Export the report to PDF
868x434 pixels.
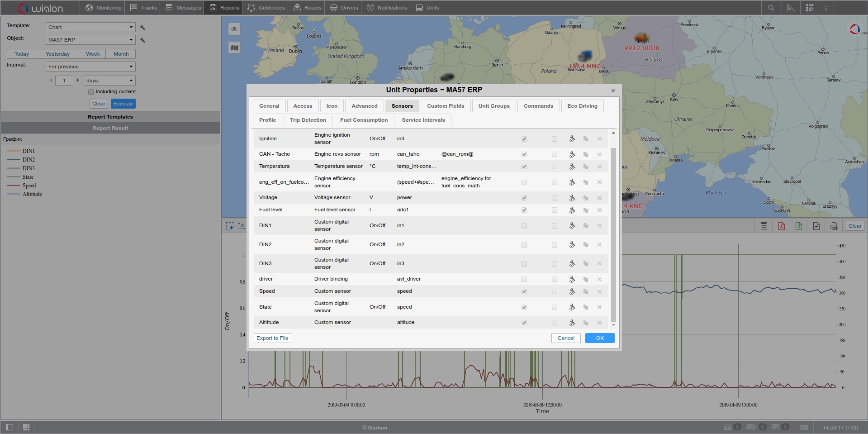click(x=781, y=226)
